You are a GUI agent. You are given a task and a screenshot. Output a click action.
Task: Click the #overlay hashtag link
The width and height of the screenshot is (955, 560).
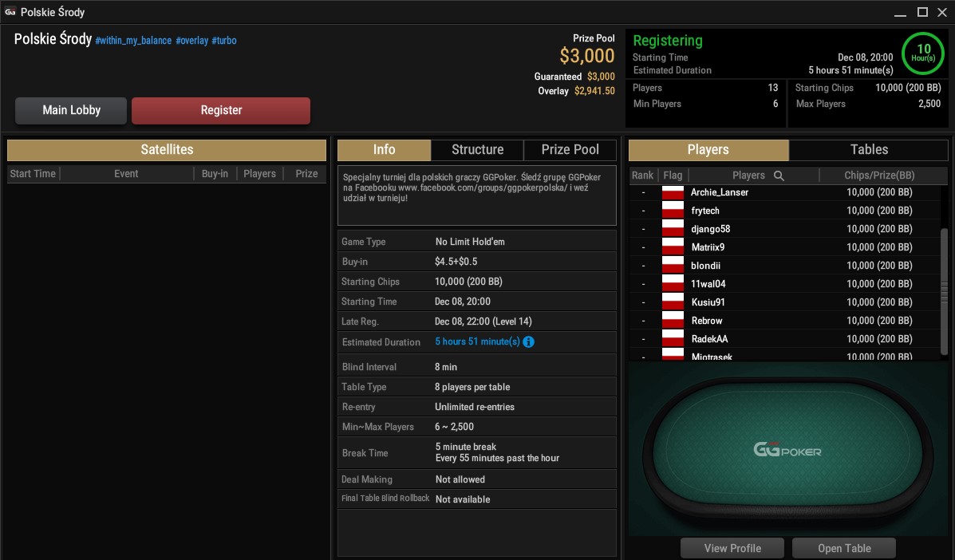pyautogui.click(x=191, y=41)
